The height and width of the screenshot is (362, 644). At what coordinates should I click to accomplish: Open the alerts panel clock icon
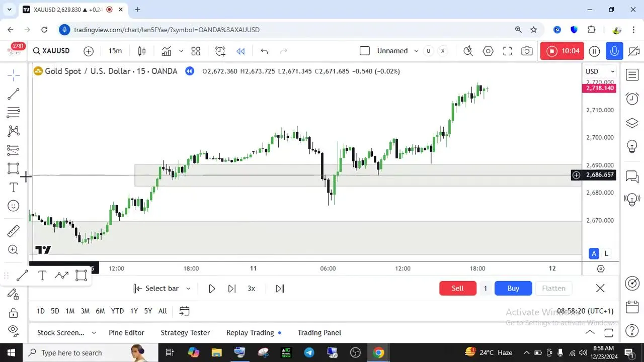click(632, 99)
